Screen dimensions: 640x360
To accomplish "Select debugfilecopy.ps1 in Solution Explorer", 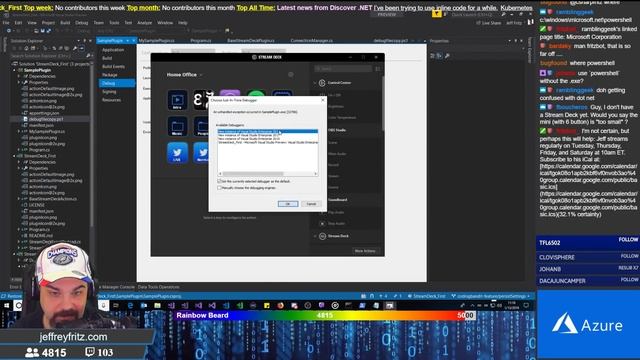I will point(46,119).
